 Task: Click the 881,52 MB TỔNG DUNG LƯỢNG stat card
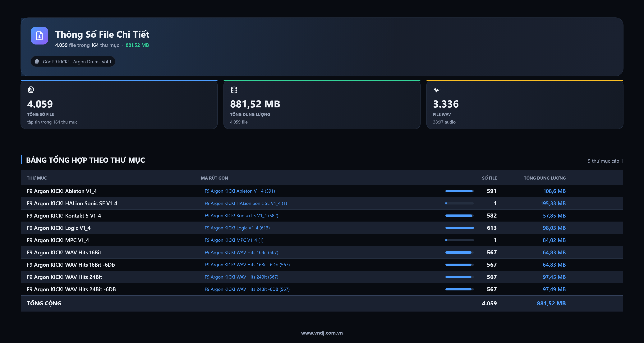pyautogui.click(x=322, y=105)
